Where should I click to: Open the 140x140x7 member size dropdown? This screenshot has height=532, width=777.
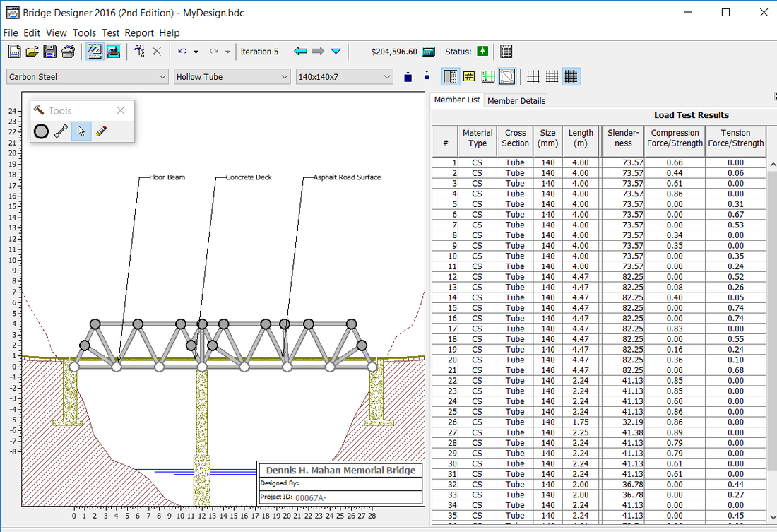(x=345, y=77)
